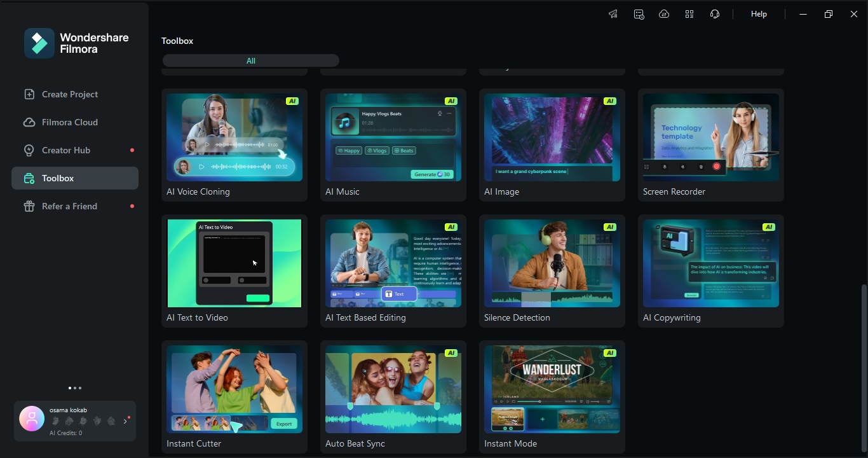Screen dimensions: 868x458
Task: Click the AI badge on AI Copywriting card
Action: coord(769,227)
